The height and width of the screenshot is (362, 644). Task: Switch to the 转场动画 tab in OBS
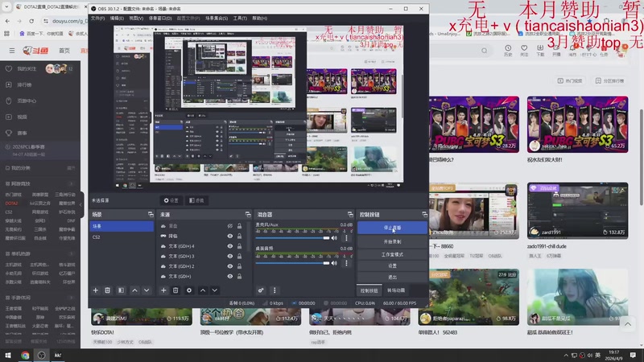396,290
